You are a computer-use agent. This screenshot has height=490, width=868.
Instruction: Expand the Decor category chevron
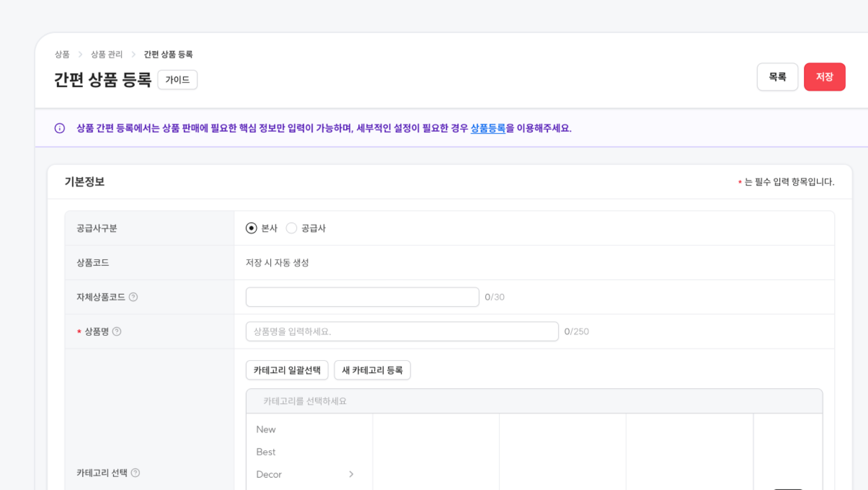pos(351,474)
